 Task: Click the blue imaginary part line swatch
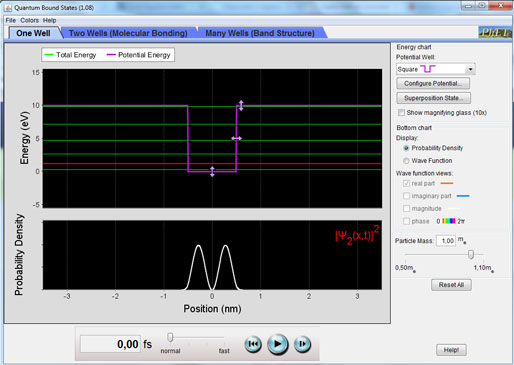point(463,196)
